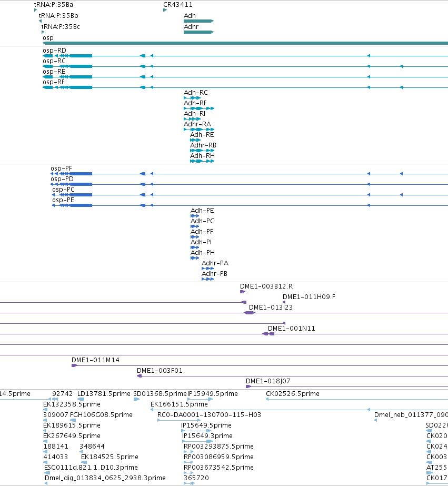Select the Adhr-PB protein label
Image resolution: width=448 pixels, height=486 pixels.
214,274
